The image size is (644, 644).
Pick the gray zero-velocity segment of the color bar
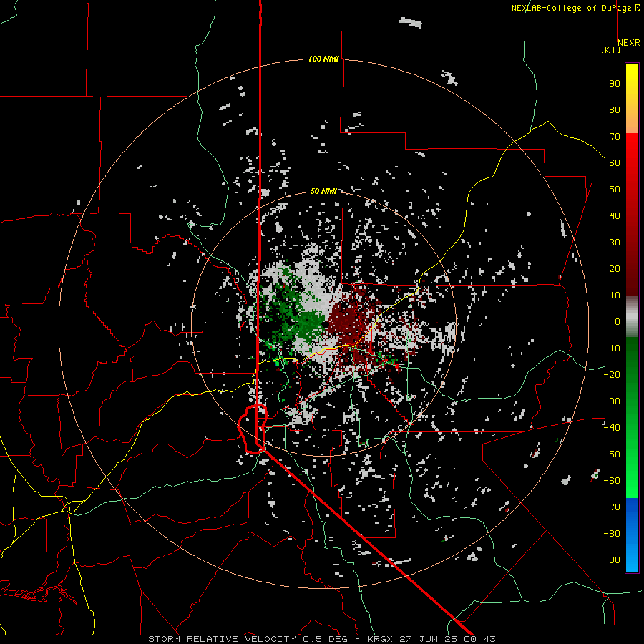[632, 317]
